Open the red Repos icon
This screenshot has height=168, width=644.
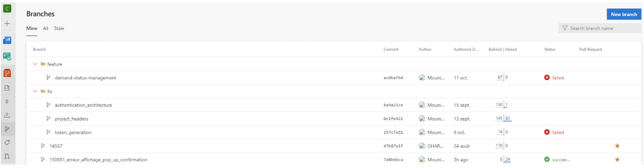pos(7,73)
